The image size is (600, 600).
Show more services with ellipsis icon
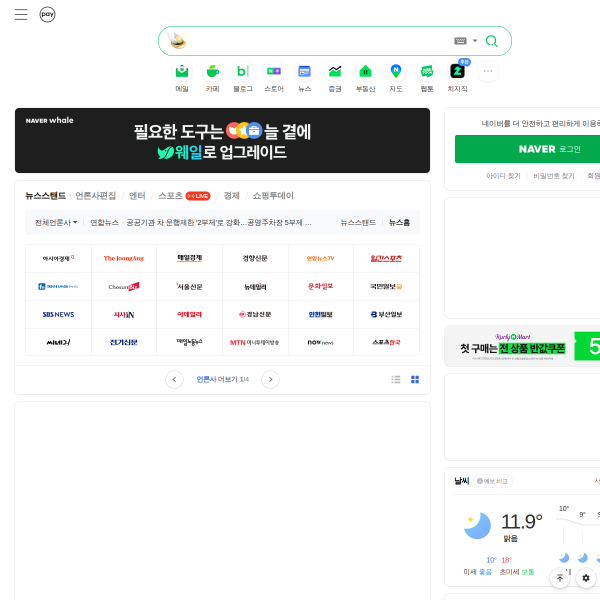[x=488, y=71]
